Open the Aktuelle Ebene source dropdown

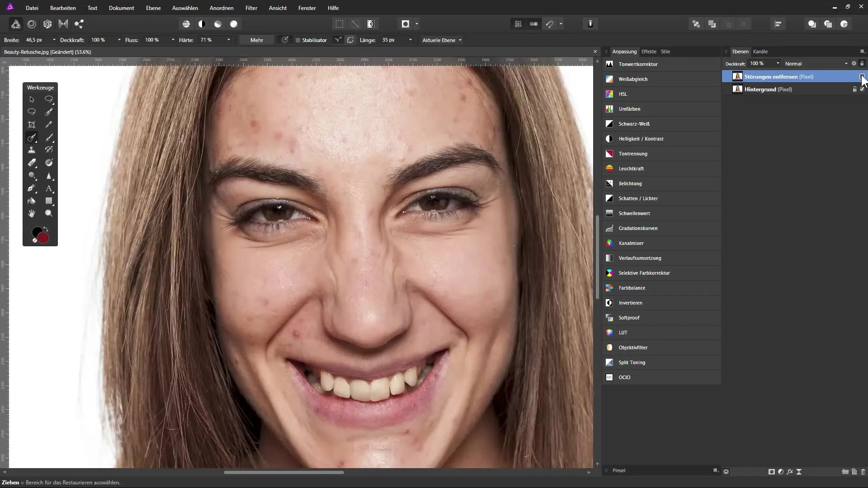click(442, 40)
